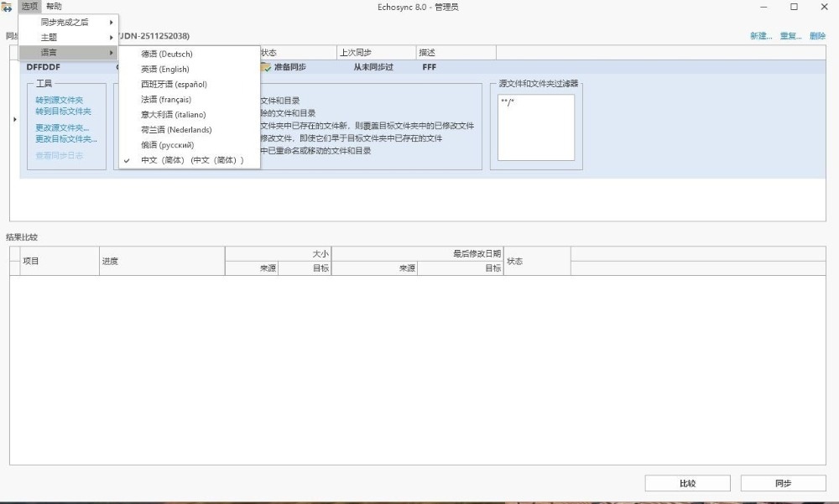Image resolution: width=839 pixels, height=504 pixels.
Task: Close the open 选项 menu
Action: (29, 7)
